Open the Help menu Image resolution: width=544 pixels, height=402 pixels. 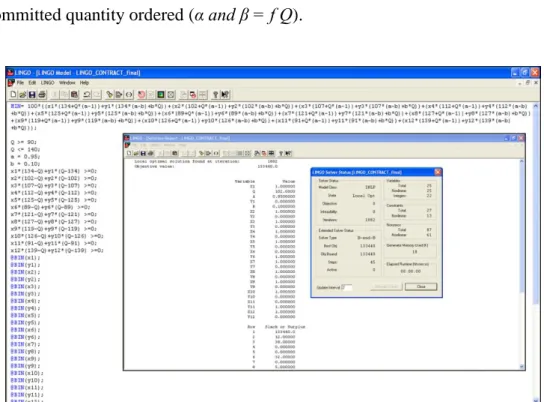84,83
